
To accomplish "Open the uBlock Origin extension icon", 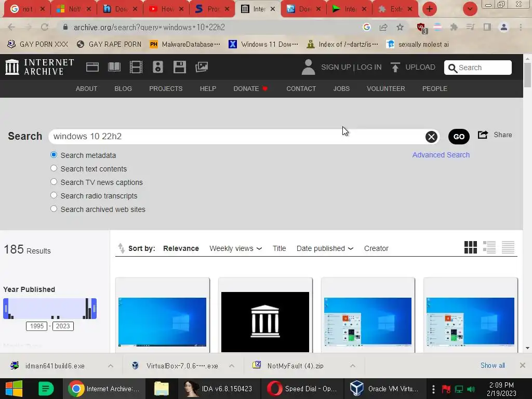I will pos(422,28).
